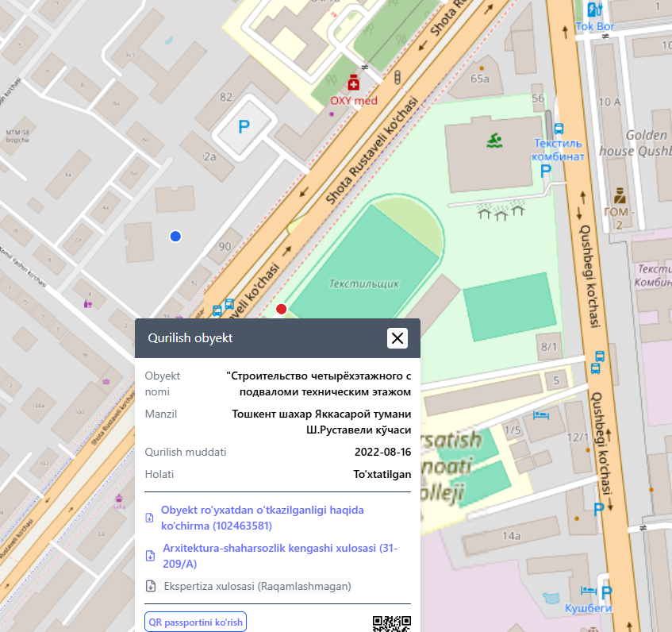Click building label 8/1 on map
Screen dimensions: 672x632
(x=549, y=346)
